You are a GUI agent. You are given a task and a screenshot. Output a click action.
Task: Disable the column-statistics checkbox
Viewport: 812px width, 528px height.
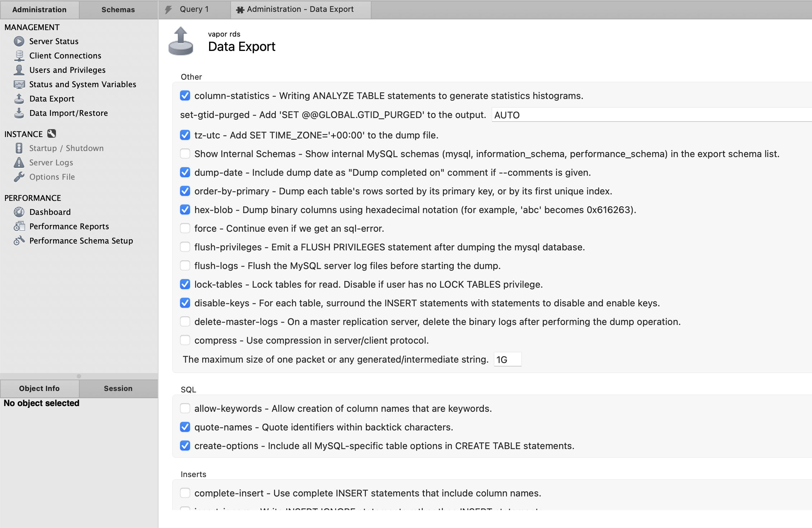tap(185, 96)
